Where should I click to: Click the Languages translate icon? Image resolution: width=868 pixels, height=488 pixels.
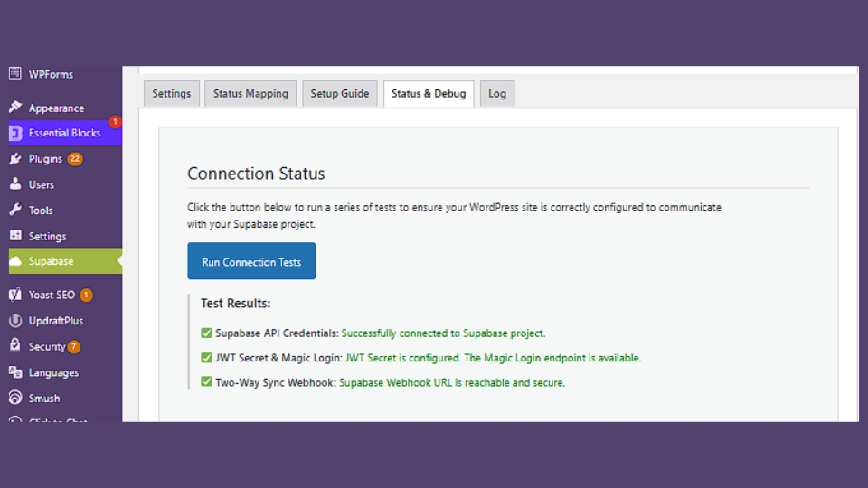tap(15, 371)
